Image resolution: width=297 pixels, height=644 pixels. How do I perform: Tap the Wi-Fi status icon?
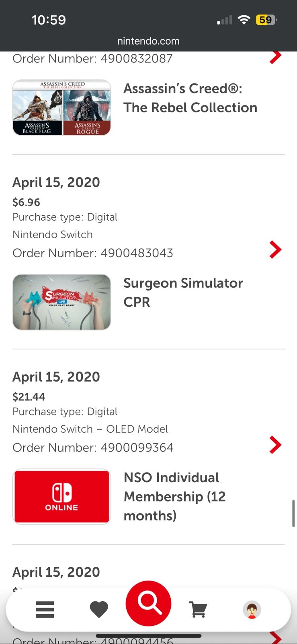tap(244, 20)
